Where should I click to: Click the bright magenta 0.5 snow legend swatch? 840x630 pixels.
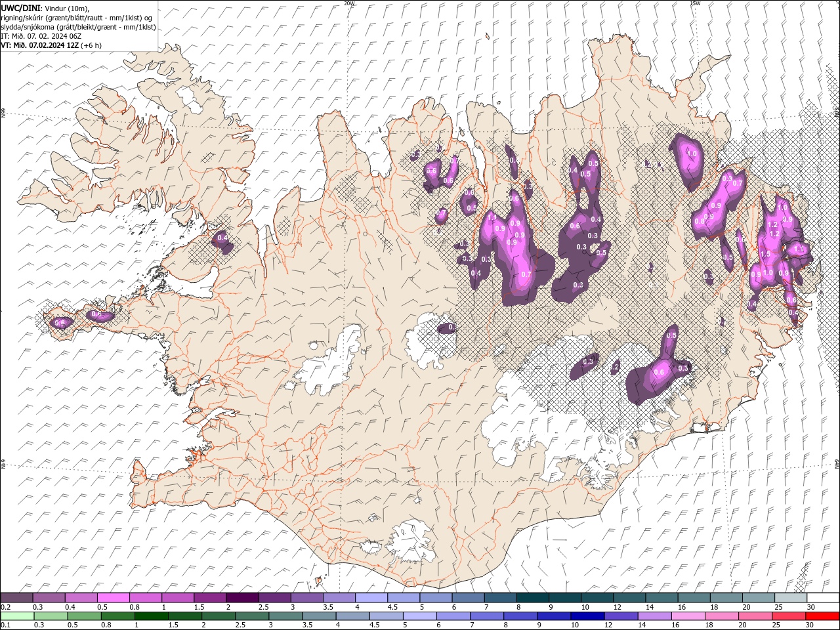coord(114,598)
